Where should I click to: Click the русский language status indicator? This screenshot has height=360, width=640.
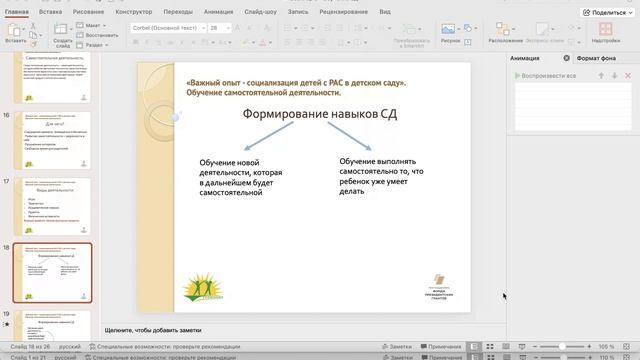click(70, 347)
